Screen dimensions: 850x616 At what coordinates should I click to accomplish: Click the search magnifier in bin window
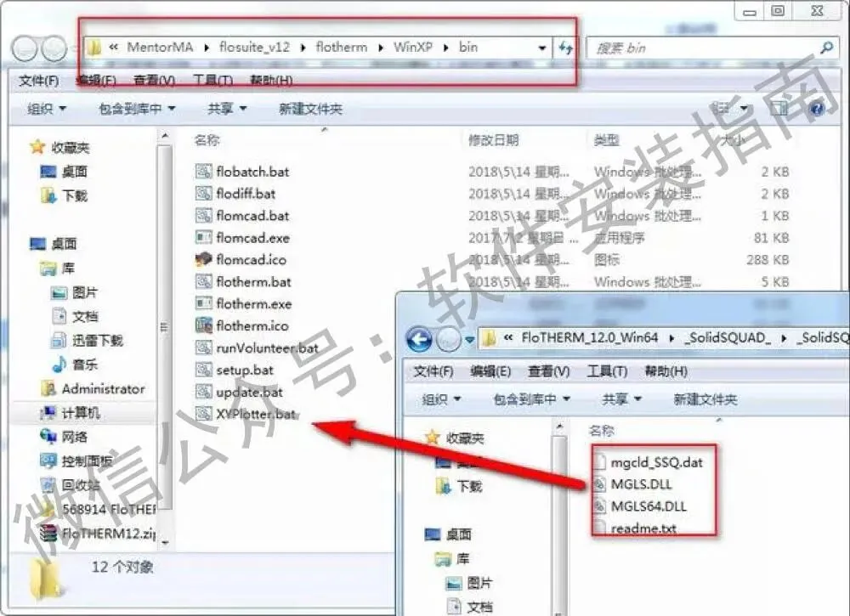coord(827,48)
